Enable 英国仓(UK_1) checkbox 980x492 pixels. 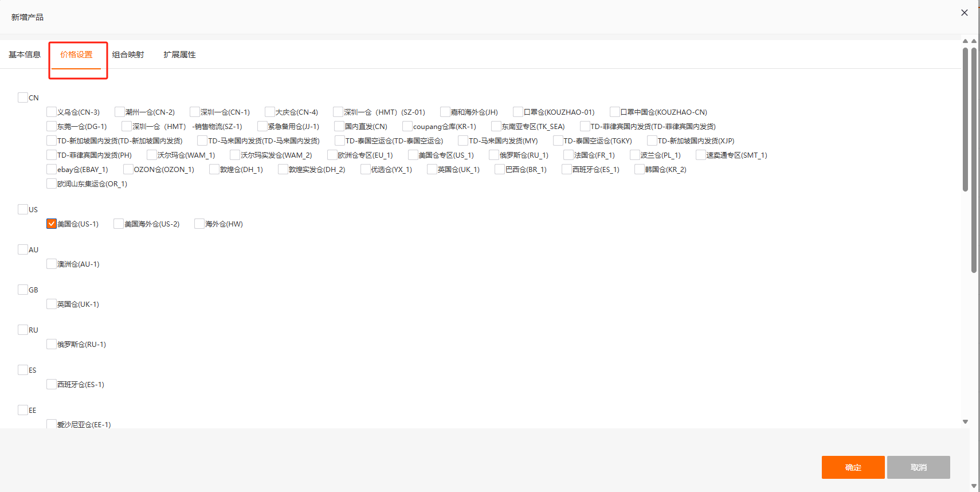coord(432,169)
